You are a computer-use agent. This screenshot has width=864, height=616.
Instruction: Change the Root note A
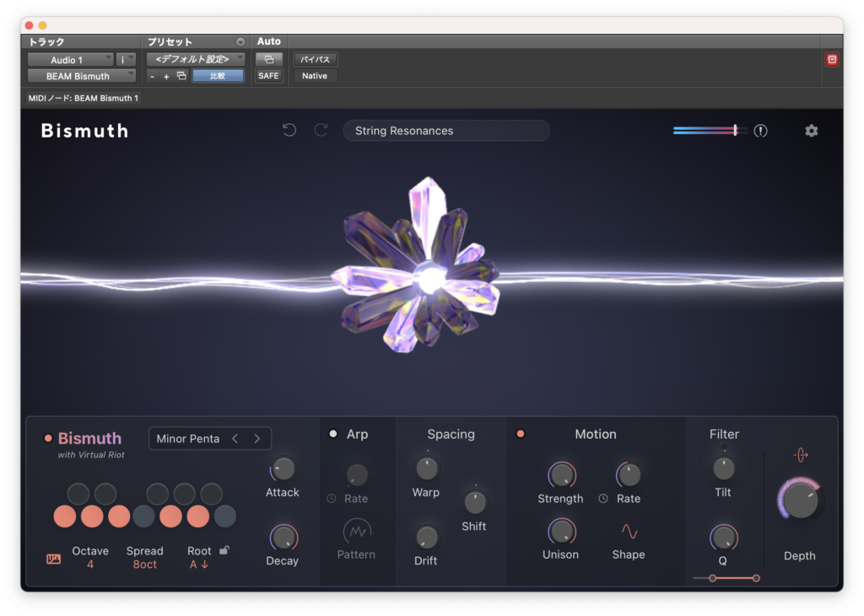(193, 565)
